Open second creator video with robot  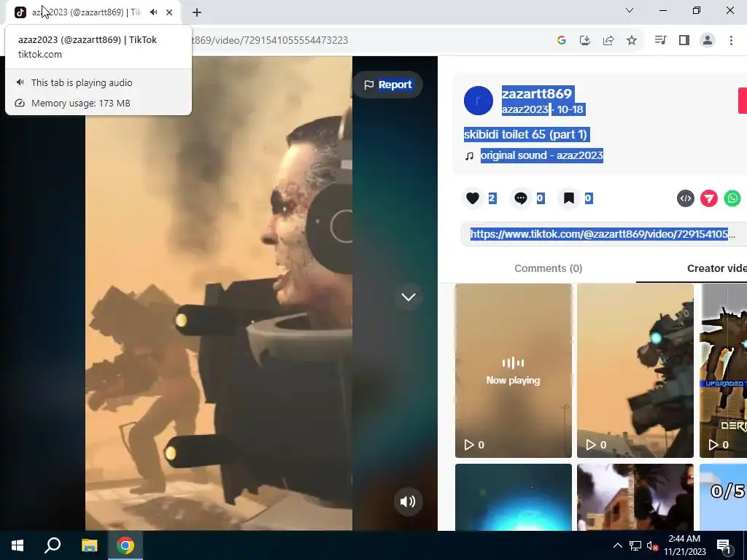pyautogui.click(x=635, y=370)
